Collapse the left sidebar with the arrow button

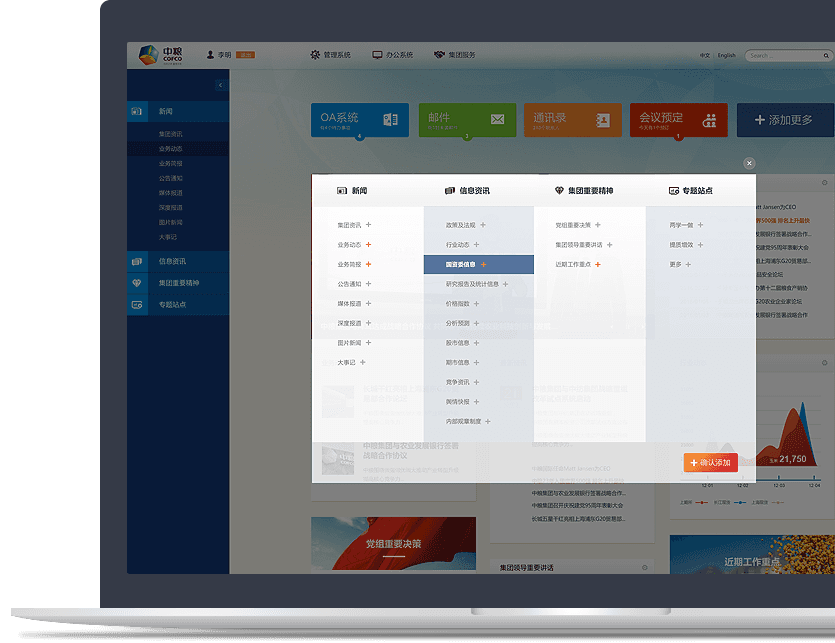[220, 85]
